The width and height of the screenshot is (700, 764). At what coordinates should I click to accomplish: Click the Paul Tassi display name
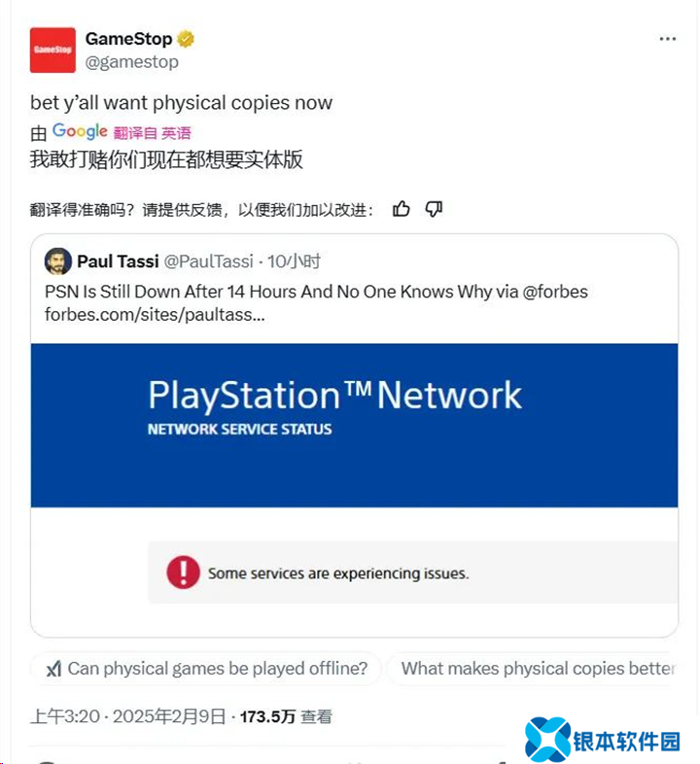click(117, 261)
